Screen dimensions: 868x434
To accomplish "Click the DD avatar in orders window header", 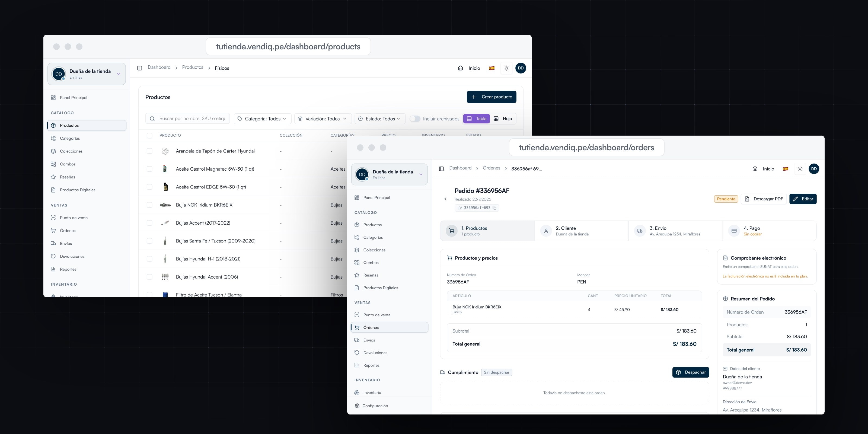I will 814,169.
